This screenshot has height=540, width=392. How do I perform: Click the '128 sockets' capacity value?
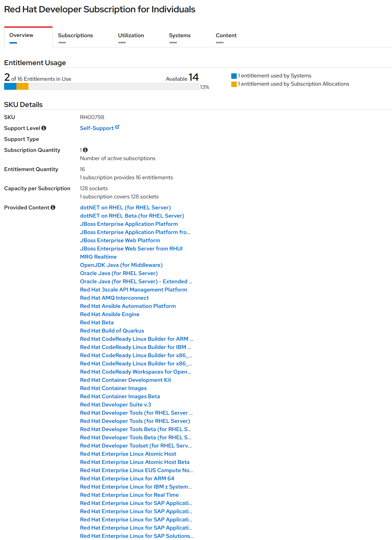tap(94, 188)
